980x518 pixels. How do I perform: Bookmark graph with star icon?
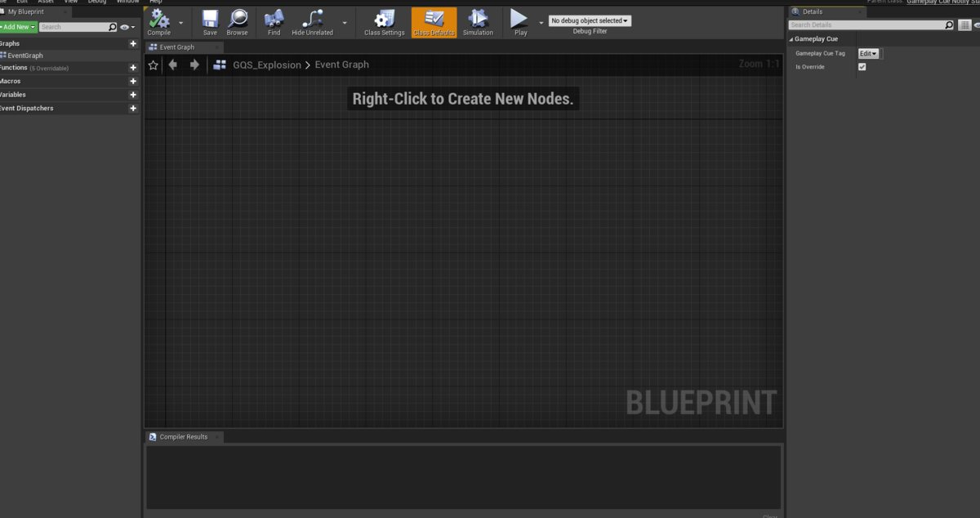click(154, 65)
